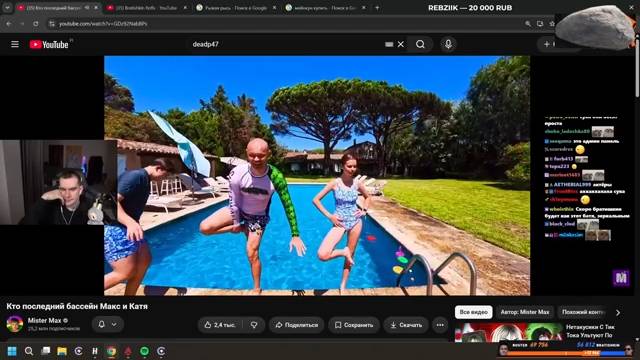Open Windows taskbar search
Screen dimensions: 640x360
coord(29,351)
